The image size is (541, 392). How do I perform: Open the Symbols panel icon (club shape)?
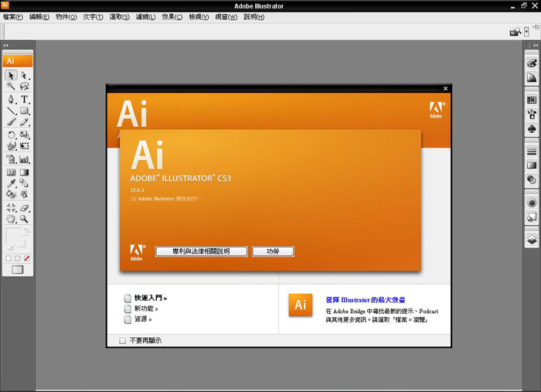pyautogui.click(x=532, y=128)
